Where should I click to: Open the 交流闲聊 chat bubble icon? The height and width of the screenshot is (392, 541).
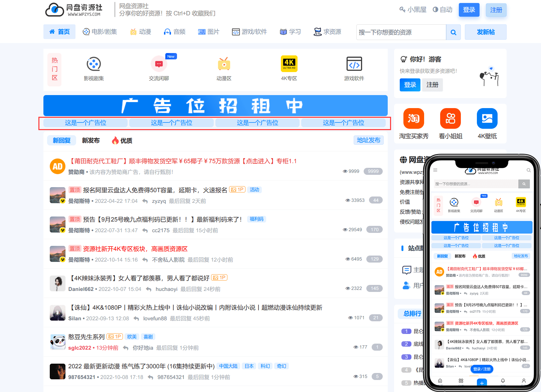tap(159, 64)
